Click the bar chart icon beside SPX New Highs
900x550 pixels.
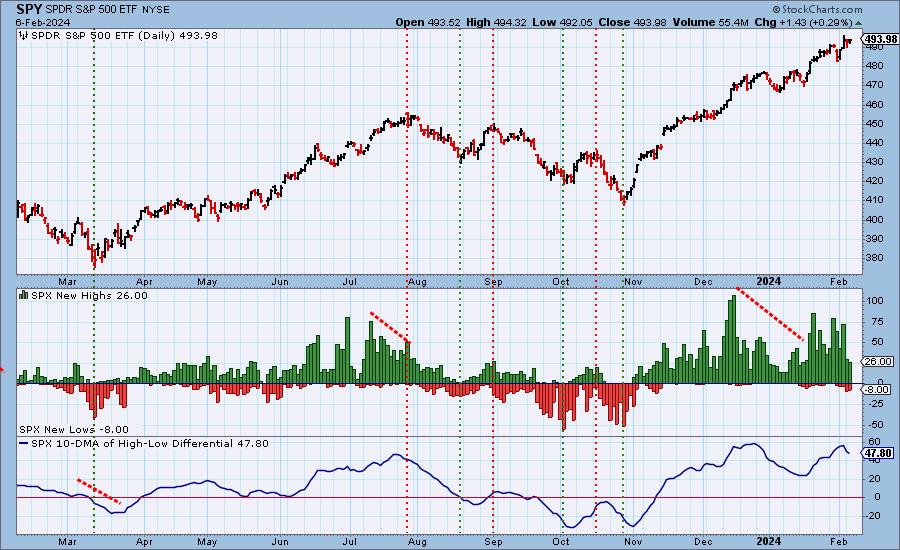pos(24,295)
